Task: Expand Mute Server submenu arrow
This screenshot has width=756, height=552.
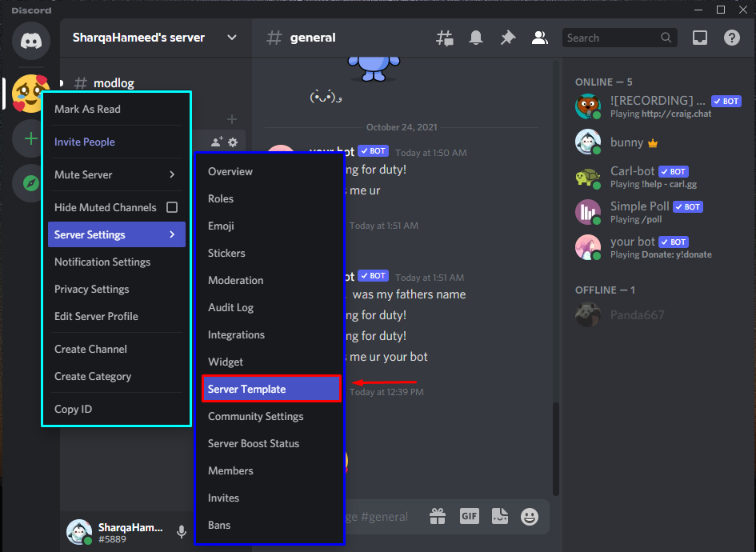Action: pyautogui.click(x=172, y=174)
